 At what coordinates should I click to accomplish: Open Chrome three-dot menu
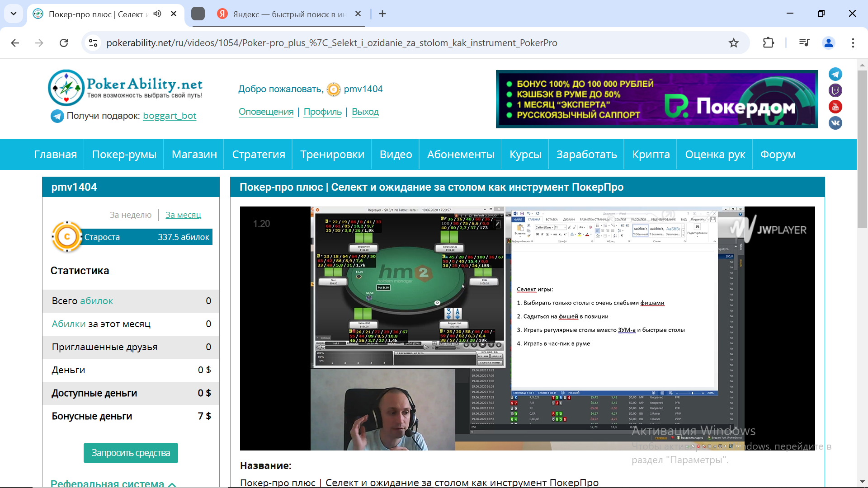click(x=853, y=43)
